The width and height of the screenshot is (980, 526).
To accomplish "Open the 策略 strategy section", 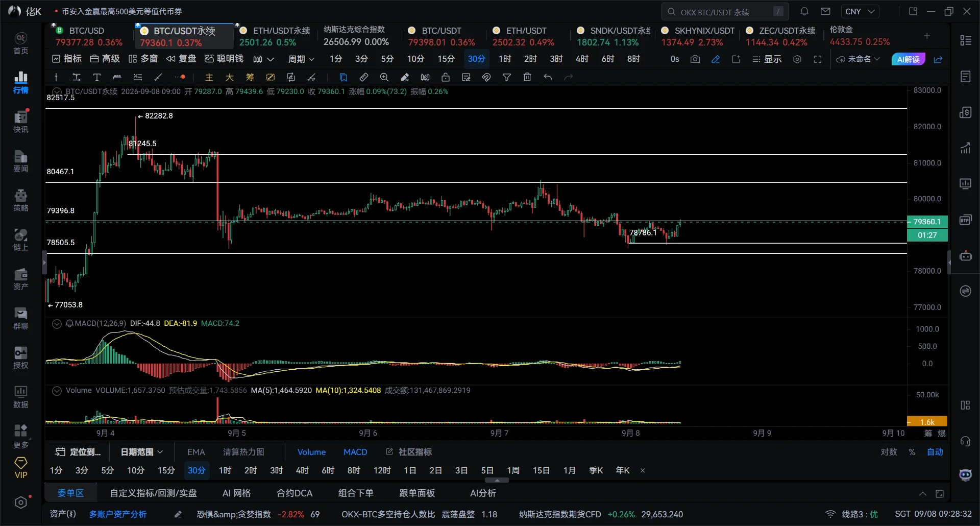I will coord(21,201).
